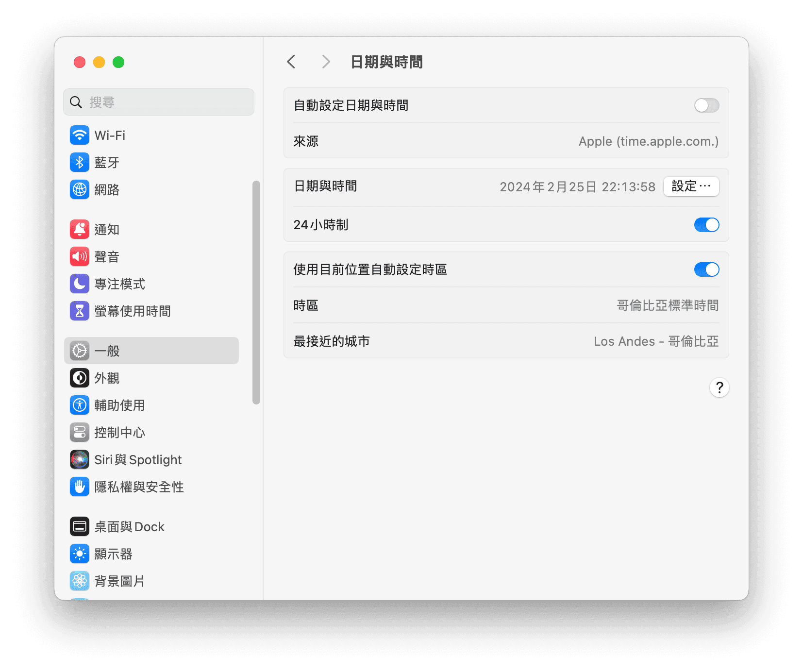Click the Apple (time.apple.com.) source value
The height and width of the screenshot is (672, 803).
[x=649, y=141]
